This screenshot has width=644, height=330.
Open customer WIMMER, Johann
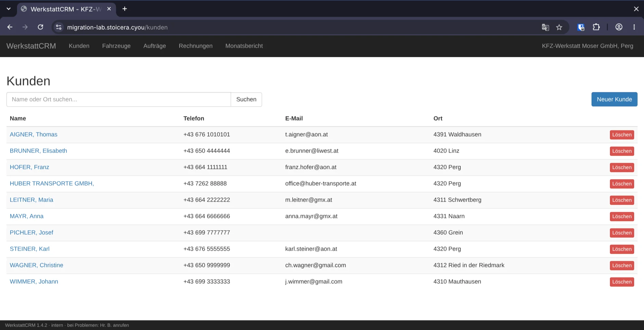point(34,282)
